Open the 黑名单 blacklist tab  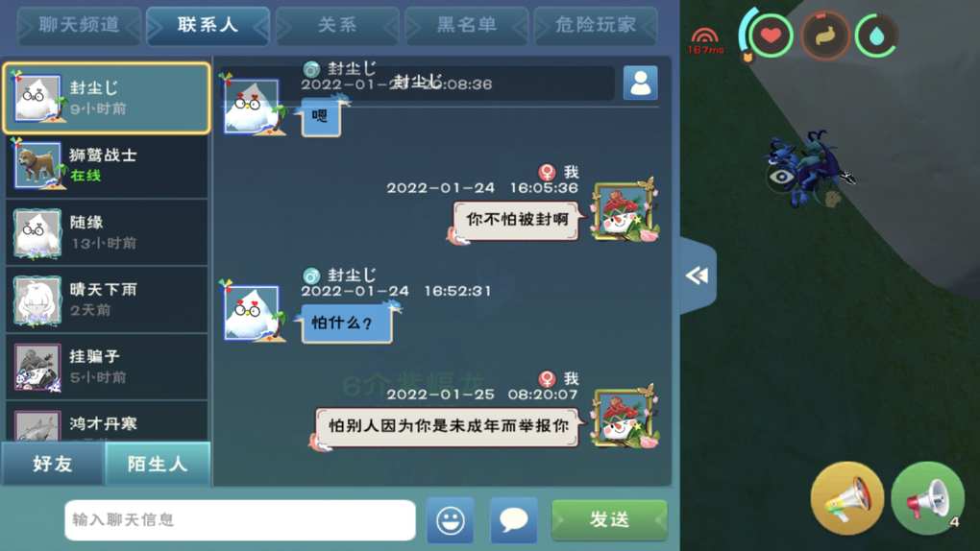coord(466,25)
